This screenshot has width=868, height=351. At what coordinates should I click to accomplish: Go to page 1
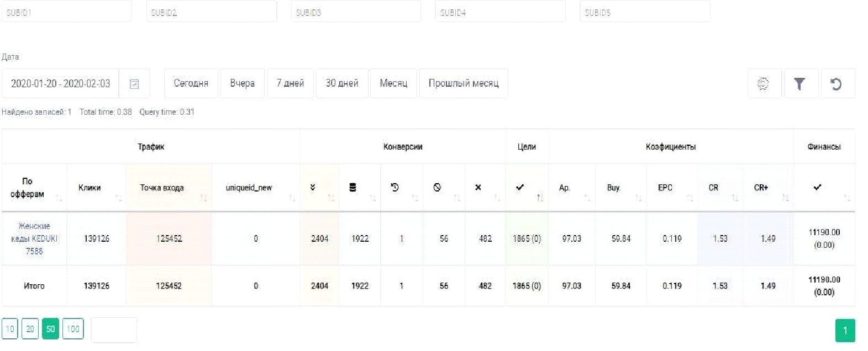[x=845, y=331]
